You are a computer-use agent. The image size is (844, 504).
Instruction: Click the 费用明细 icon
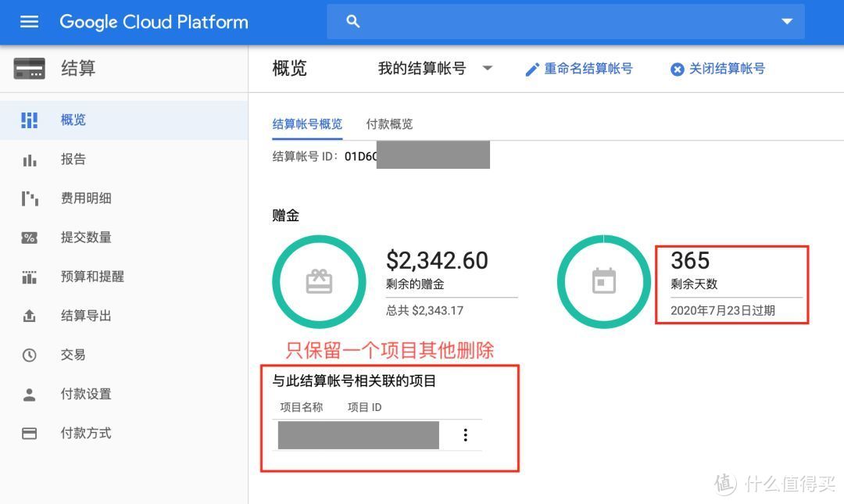pyautogui.click(x=30, y=198)
